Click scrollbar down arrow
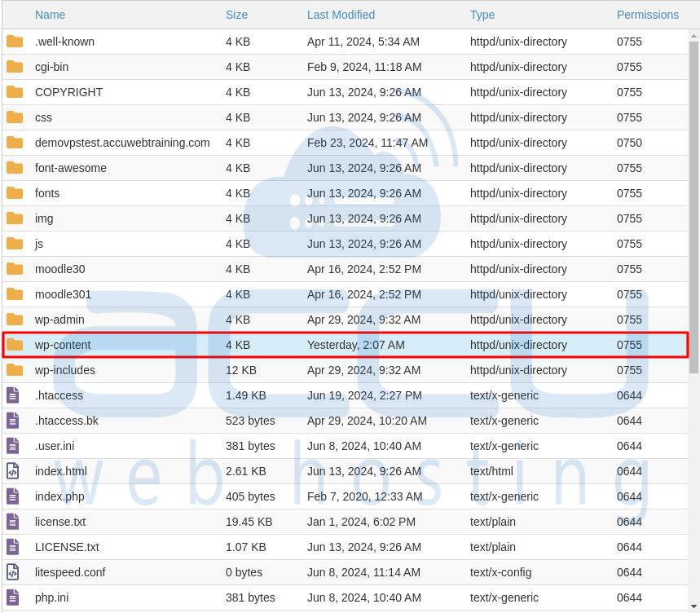Viewport: 700px width, 613px height. (x=693, y=606)
